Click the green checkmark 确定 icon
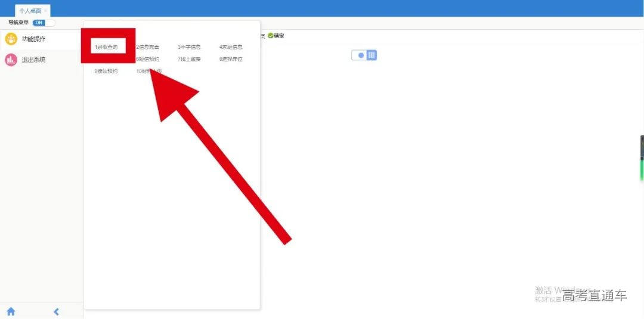Image resolution: width=644 pixels, height=319 pixels. click(x=270, y=36)
